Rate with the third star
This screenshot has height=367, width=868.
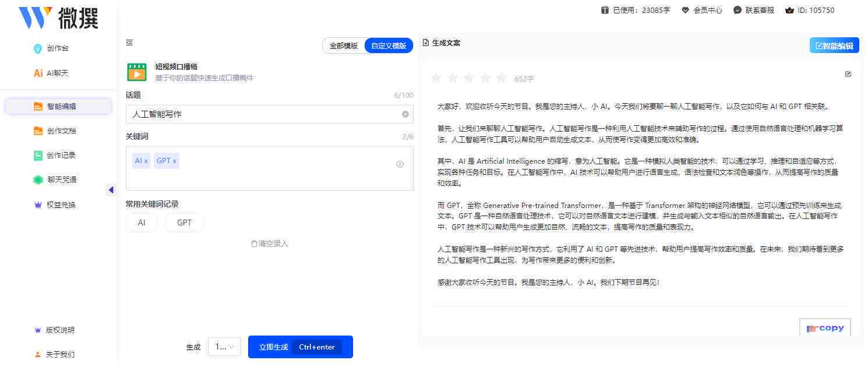click(468, 78)
